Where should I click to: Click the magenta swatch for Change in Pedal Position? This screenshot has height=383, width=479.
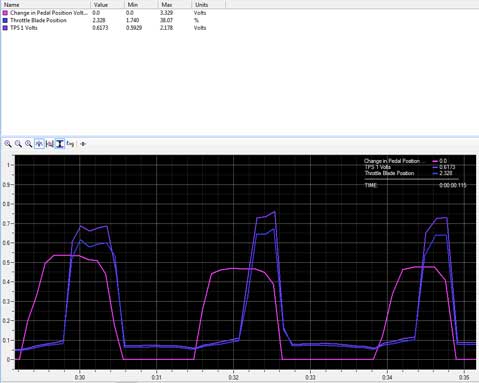pyautogui.click(x=5, y=13)
